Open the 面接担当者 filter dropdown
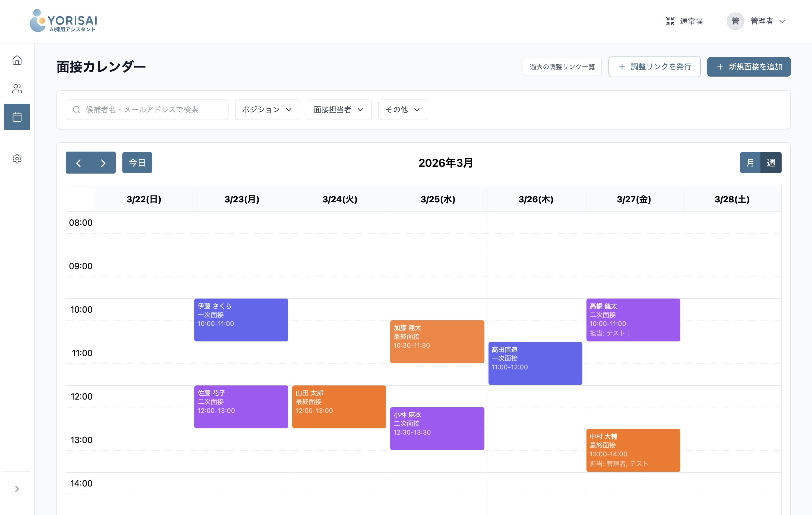This screenshot has width=812, height=515. pos(339,110)
